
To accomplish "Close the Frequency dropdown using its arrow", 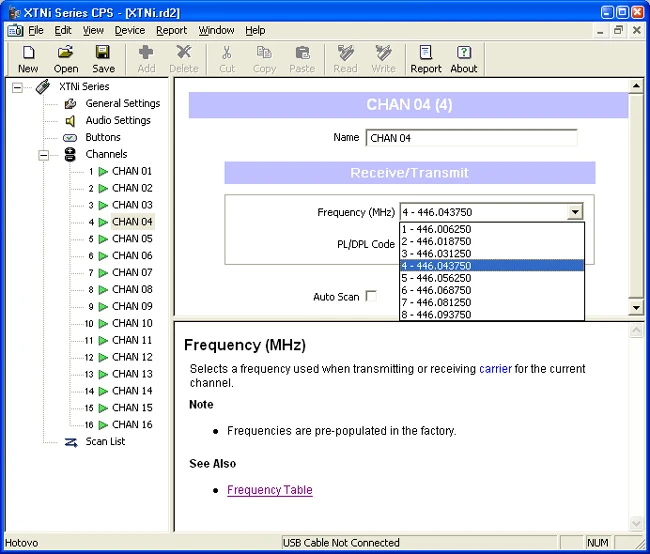I will [574, 212].
